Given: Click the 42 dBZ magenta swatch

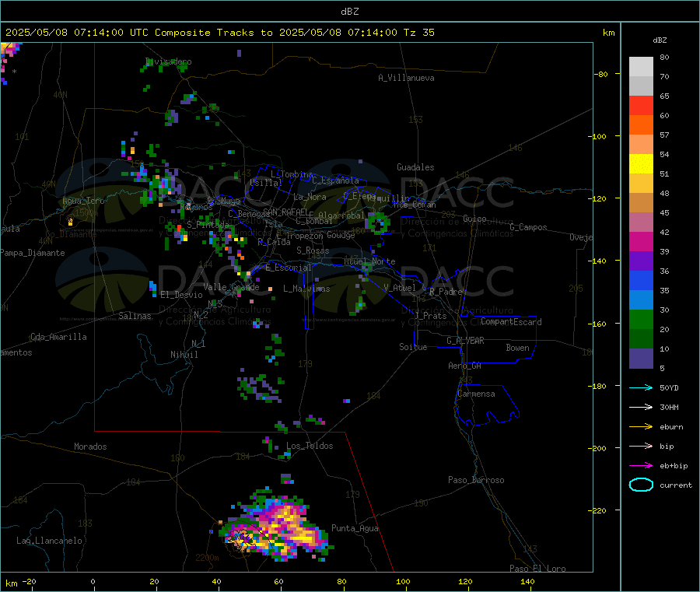Looking at the screenshot, I should [641, 241].
